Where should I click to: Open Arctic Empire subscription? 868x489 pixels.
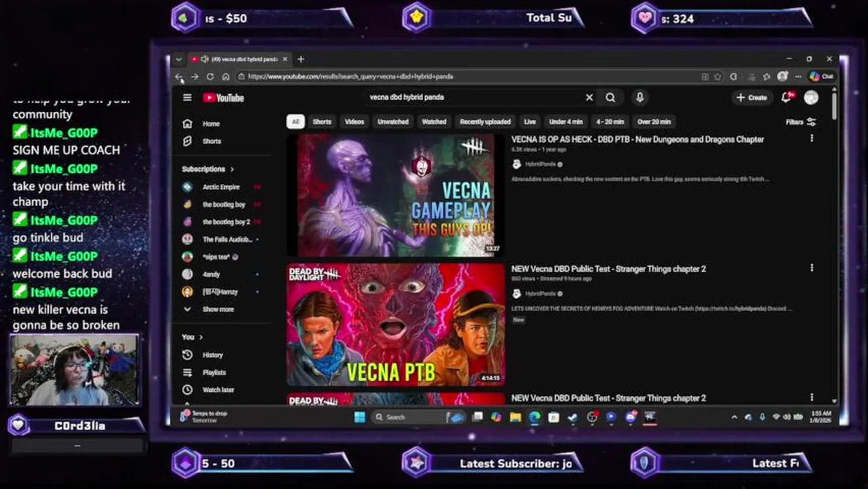coord(221,187)
